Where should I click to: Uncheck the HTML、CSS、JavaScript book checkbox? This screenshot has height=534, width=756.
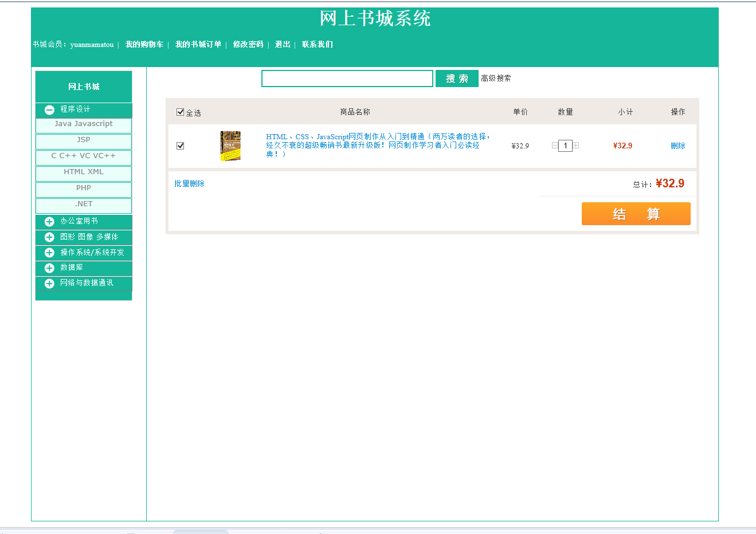180,146
